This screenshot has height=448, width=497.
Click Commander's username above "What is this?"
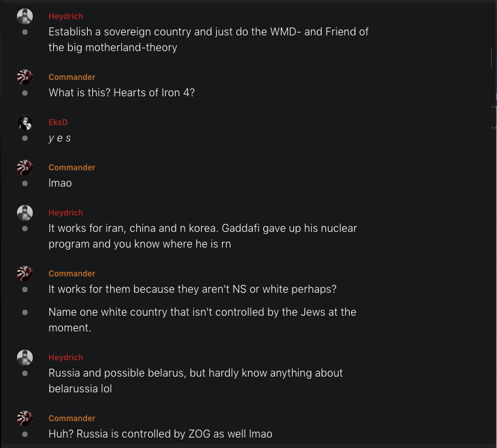tap(72, 77)
